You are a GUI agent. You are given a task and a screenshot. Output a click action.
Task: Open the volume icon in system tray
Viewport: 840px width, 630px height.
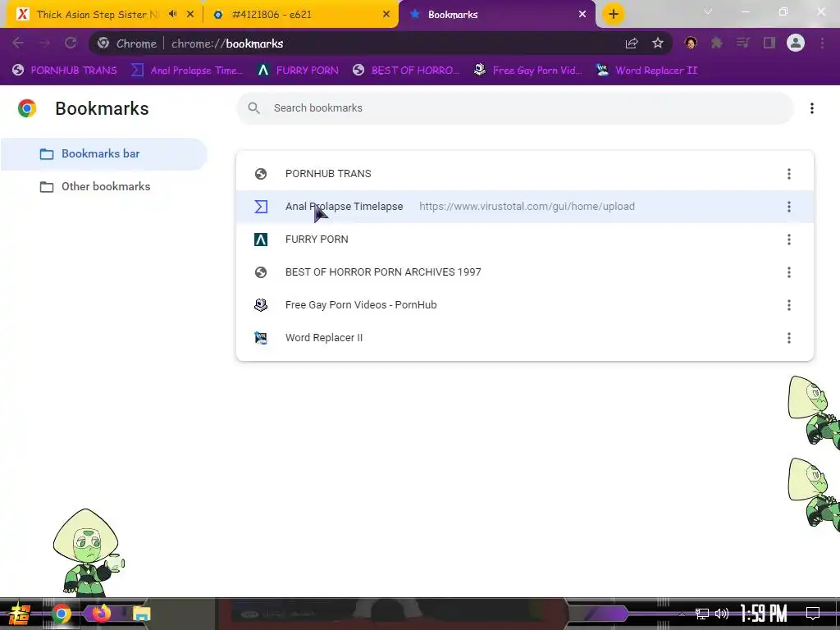tap(722, 614)
